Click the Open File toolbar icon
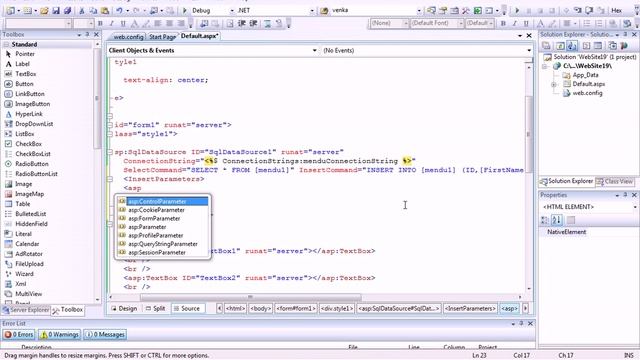The image size is (640, 360). pos(44,10)
